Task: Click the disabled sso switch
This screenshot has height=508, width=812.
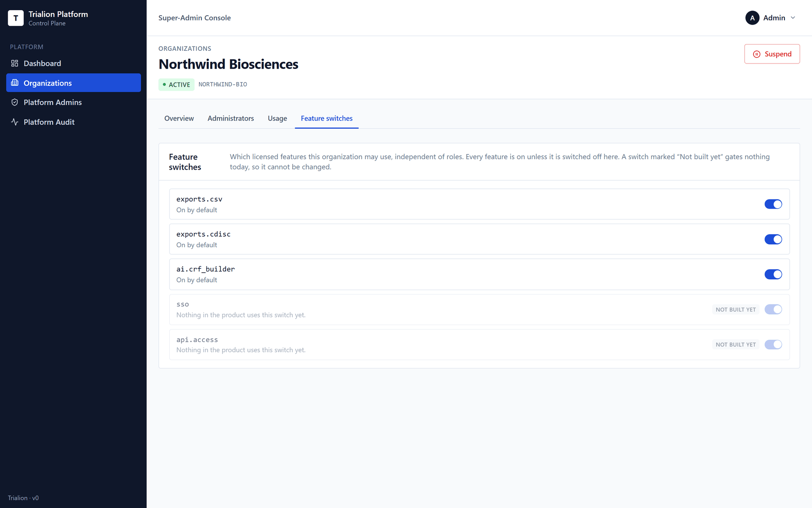Action: point(773,309)
